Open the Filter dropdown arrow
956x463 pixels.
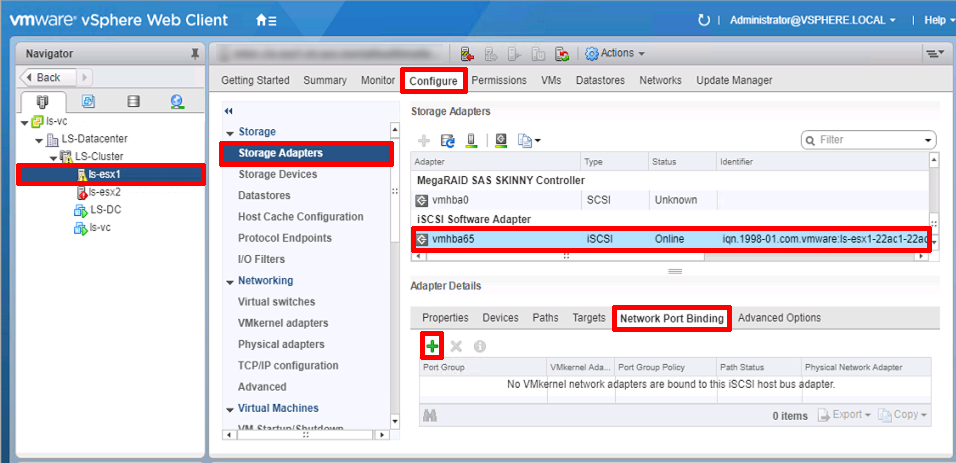(x=929, y=140)
